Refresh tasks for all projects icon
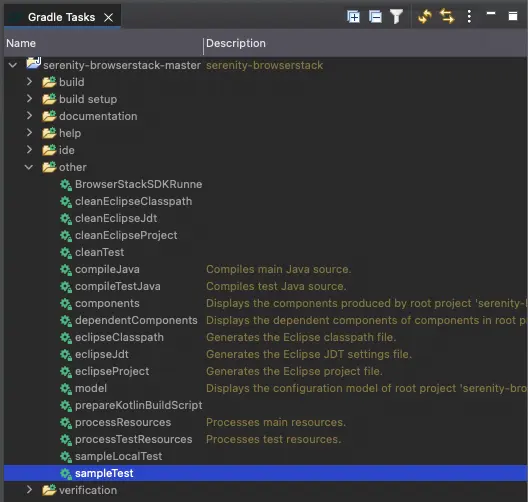This screenshot has width=528, height=502. tap(425, 16)
